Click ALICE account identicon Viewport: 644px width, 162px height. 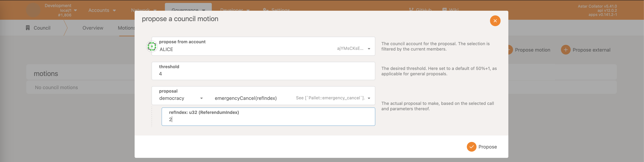tap(152, 47)
